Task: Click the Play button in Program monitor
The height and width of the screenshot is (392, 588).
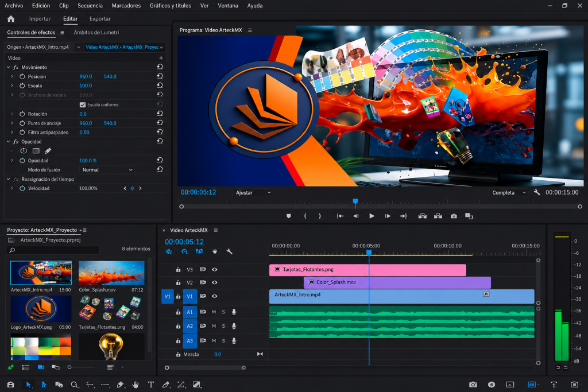Action: point(372,216)
